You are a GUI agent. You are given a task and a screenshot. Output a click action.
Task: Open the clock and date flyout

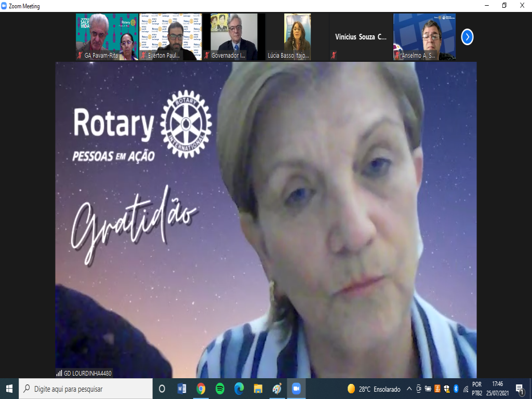click(x=497, y=389)
